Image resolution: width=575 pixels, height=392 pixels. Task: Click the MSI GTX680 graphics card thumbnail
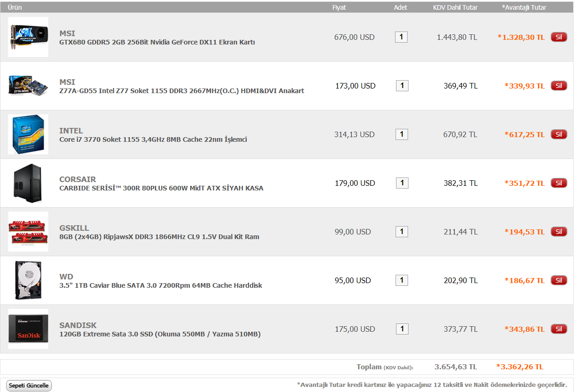point(28,37)
